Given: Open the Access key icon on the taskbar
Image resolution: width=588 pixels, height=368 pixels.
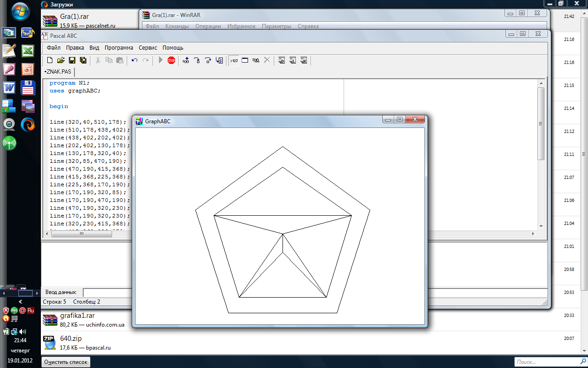Looking at the screenshot, I should click(x=9, y=69).
